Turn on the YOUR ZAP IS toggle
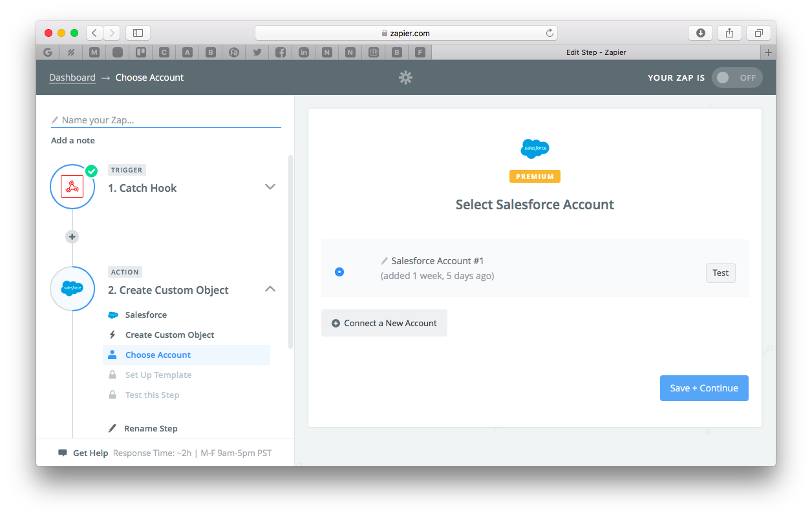This screenshot has height=518, width=812. tap(737, 77)
